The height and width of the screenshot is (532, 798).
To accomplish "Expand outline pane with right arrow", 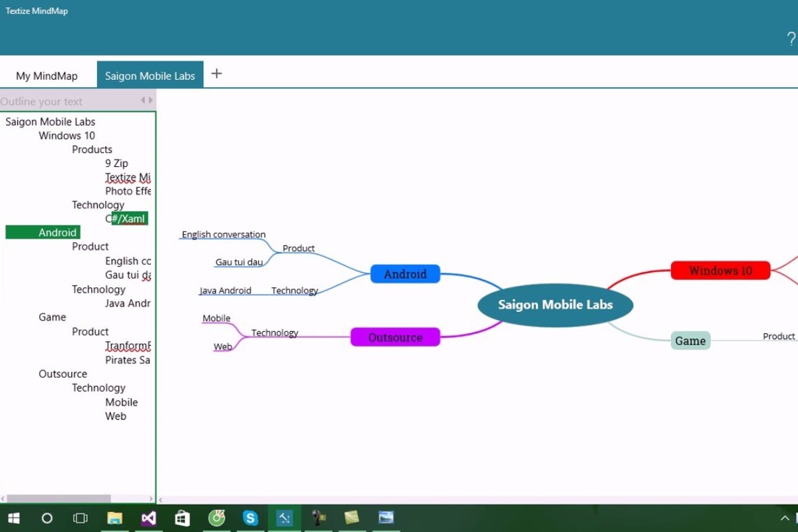I will pyautogui.click(x=150, y=100).
